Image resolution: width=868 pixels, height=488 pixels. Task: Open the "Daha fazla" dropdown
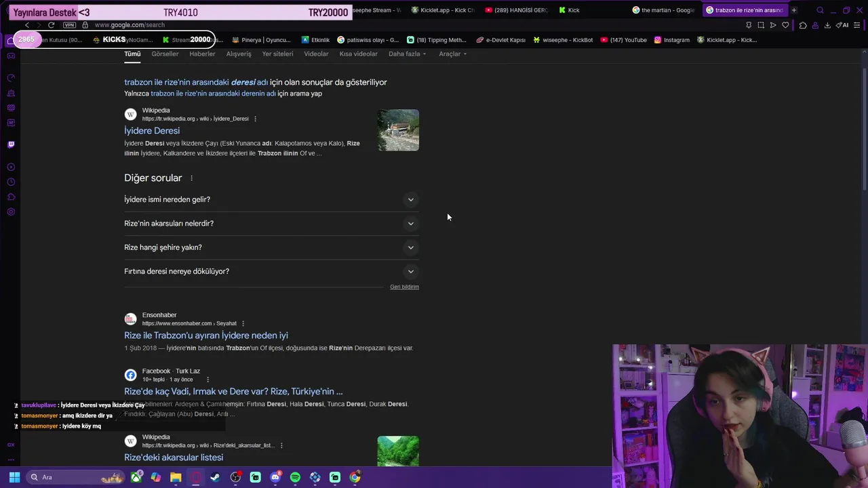click(x=407, y=54)
